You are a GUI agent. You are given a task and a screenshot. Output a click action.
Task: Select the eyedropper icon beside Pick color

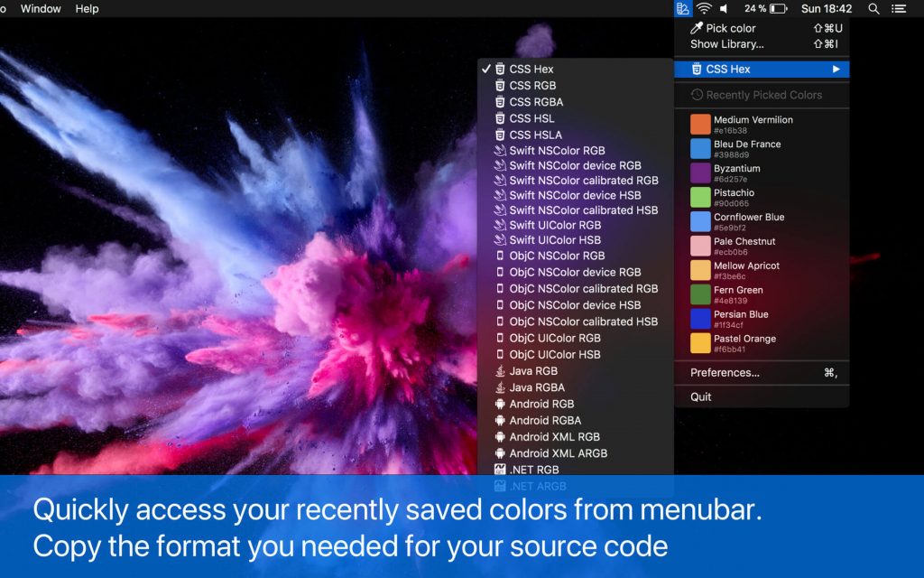tap(697, 28)
